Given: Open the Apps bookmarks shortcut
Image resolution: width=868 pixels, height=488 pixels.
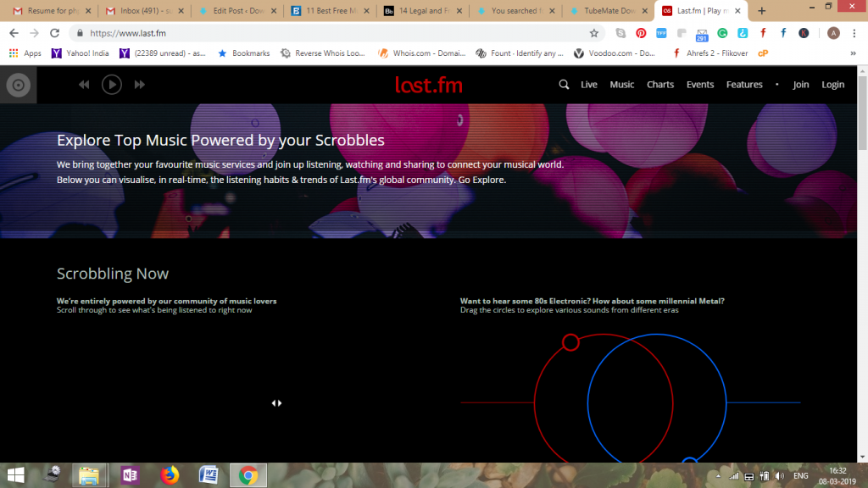Looking at the screenshot, I should 25,53.
